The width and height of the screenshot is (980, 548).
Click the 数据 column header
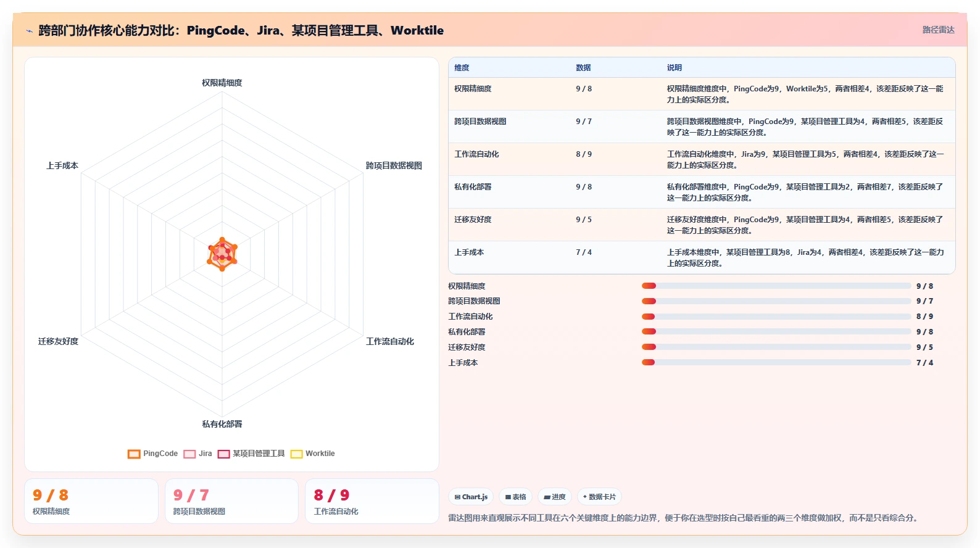tap(583, 68)
